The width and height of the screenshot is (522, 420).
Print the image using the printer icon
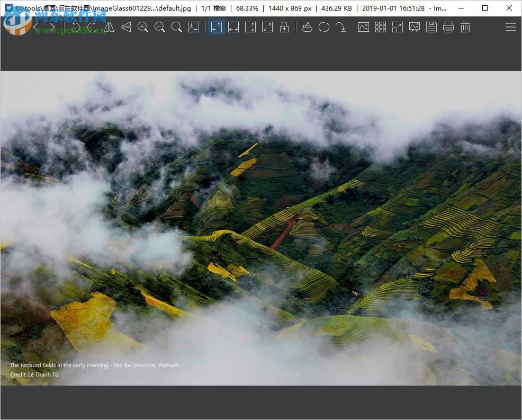(448, 27)
